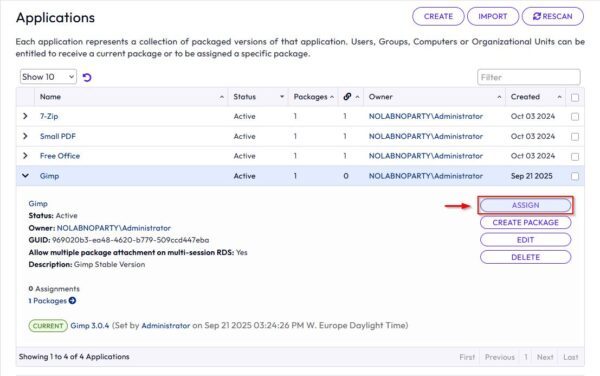Click the CURRENT badge
This screenshot has height=376, width=600.
coord(48,326)
